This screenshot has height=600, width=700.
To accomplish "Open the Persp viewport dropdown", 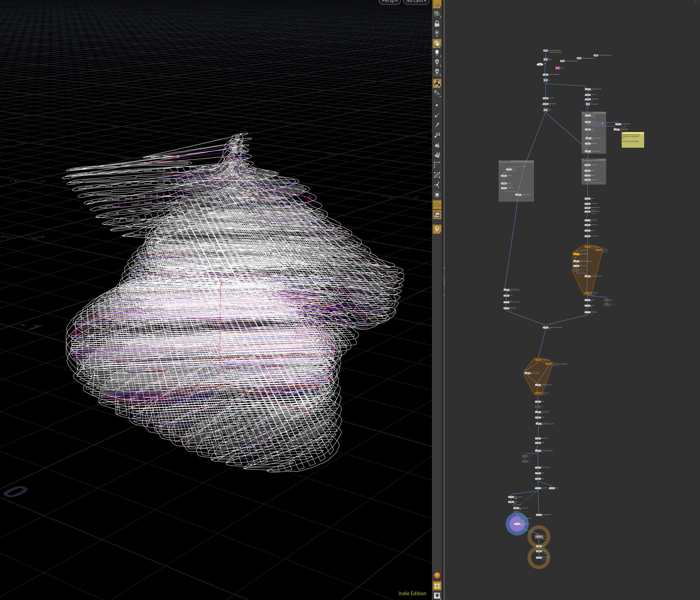I will click(390, 1).
